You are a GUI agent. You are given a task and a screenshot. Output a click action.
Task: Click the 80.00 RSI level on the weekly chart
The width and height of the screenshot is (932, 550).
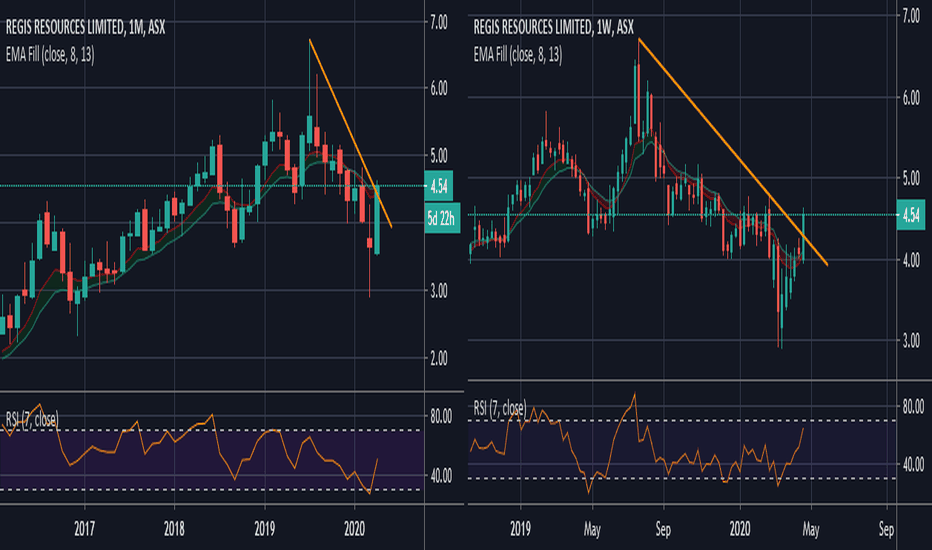pos(913,407)
